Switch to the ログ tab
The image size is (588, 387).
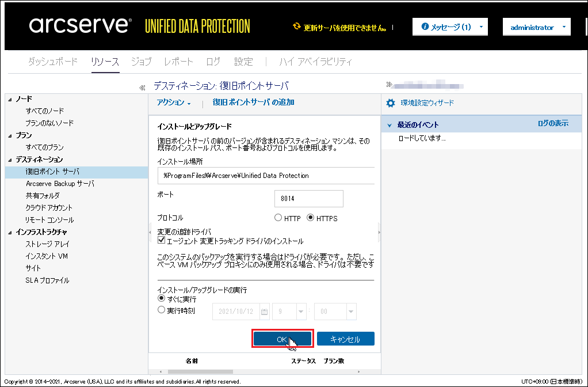213,62
